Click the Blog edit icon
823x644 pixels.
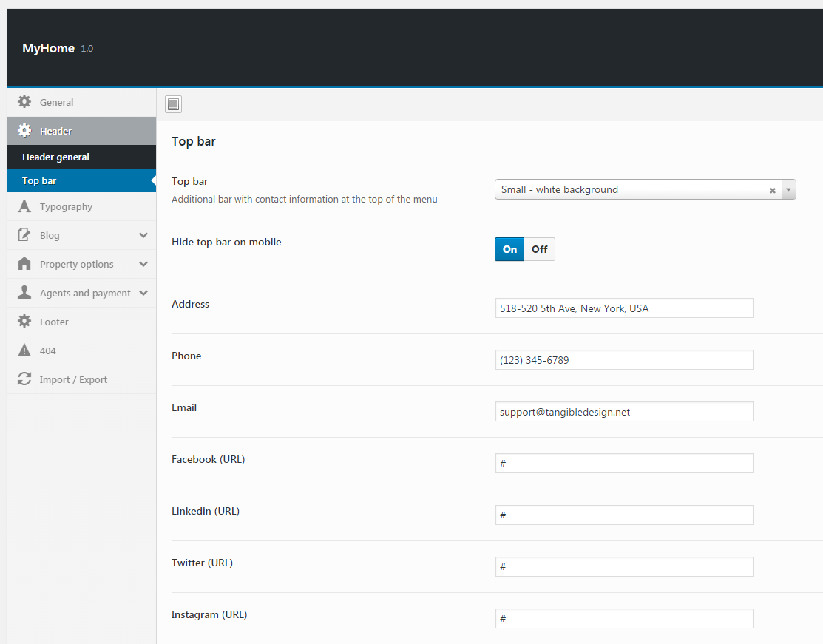click(24, 235)
